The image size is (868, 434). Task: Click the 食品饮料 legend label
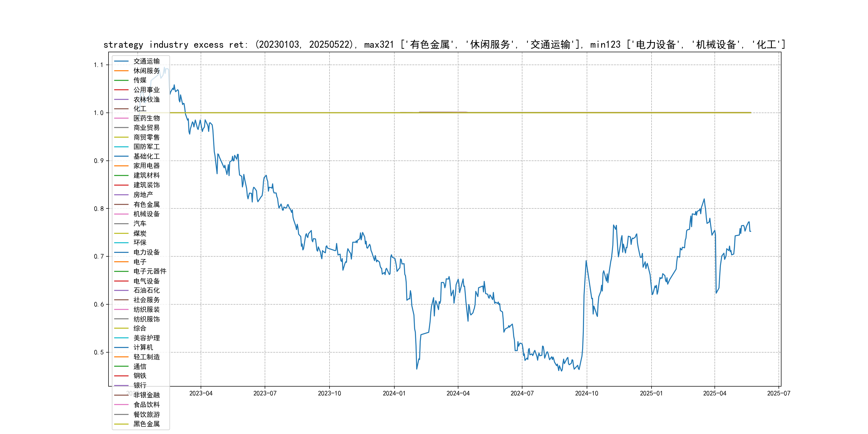click(146, 405)
